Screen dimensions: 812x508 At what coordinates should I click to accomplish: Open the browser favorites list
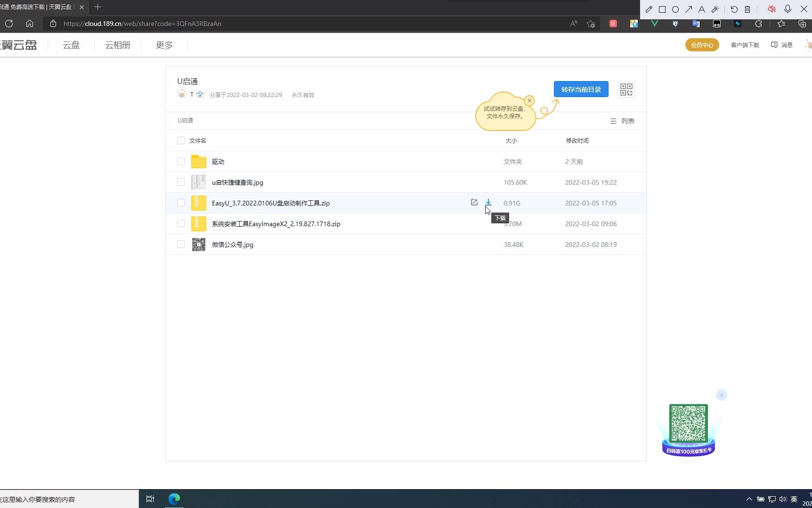tap(782, 24)
